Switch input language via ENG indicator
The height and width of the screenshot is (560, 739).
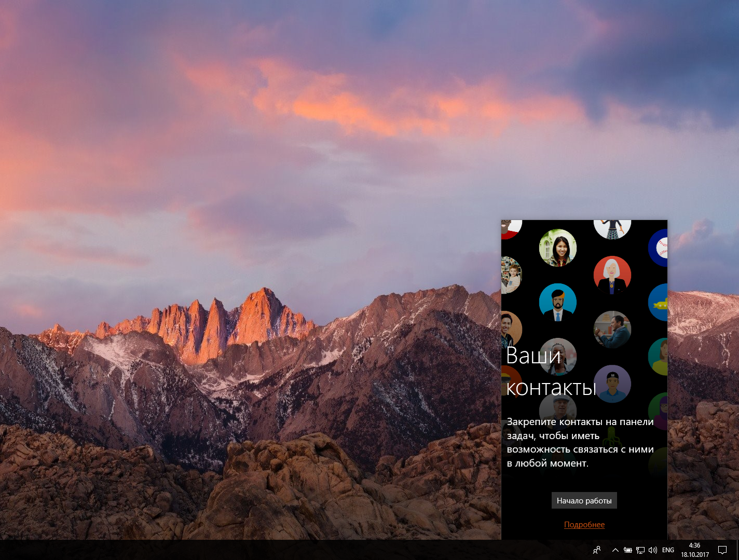[668, 550]
